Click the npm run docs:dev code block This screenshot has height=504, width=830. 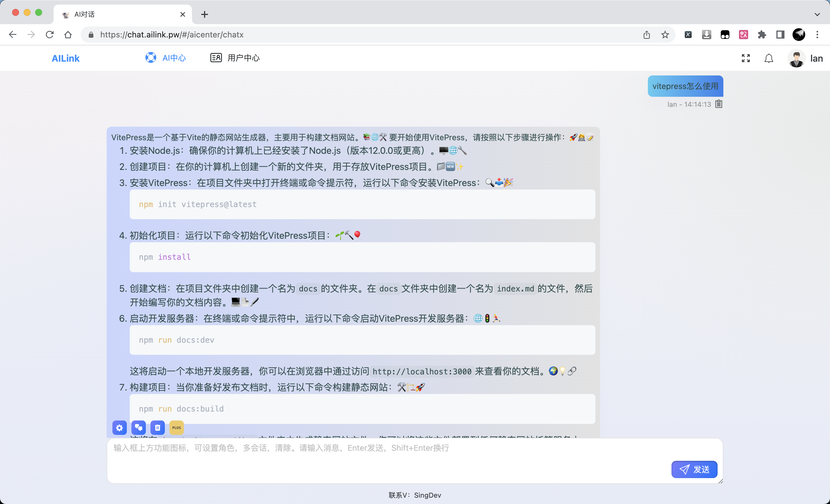362,340
